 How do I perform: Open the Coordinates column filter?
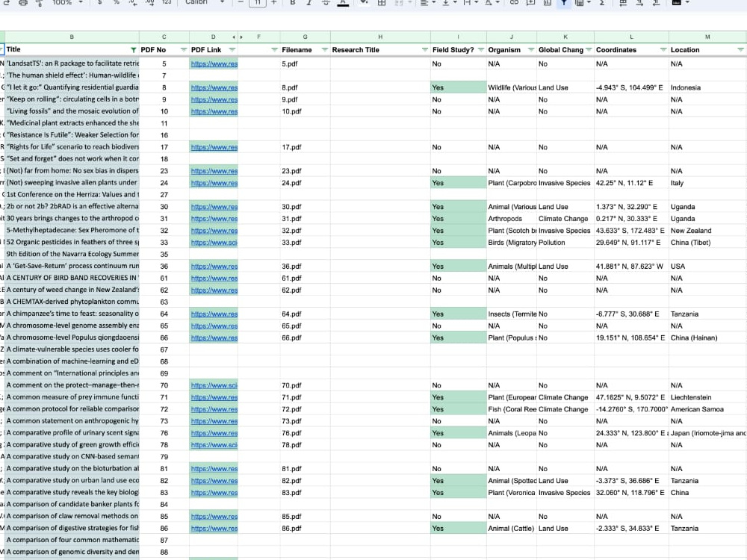663,49
